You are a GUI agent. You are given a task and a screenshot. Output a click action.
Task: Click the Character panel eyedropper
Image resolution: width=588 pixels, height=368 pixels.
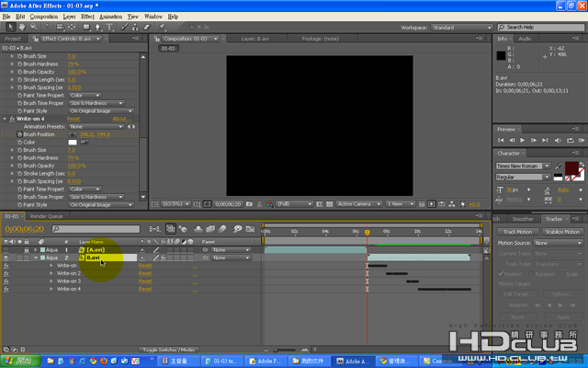click(558, 166)
